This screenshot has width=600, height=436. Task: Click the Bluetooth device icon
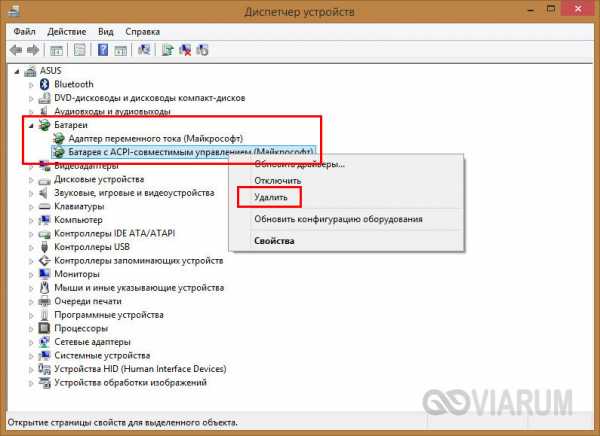coord(43,84)
